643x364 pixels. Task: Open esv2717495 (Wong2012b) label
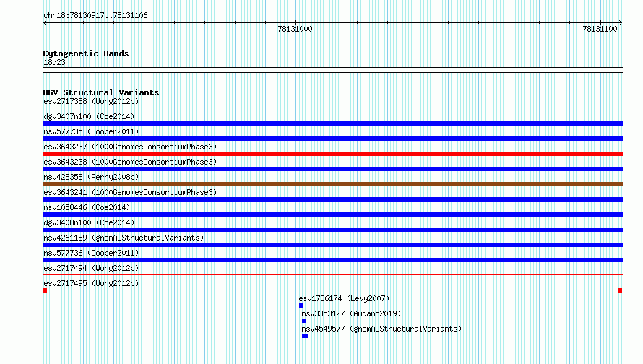(x=91, y=283)
